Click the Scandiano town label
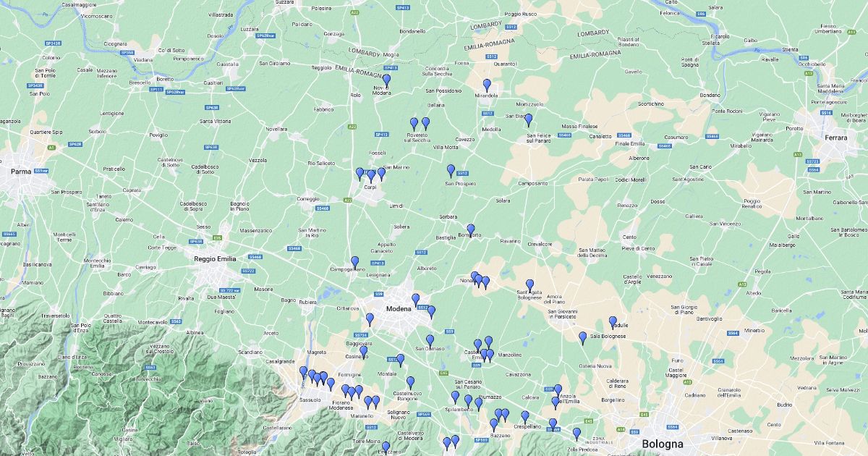This screenshot has width=868, height=456. [x=250, y=352]
